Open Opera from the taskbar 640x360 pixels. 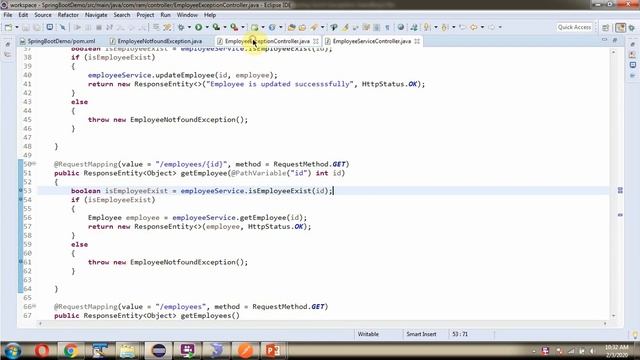pyautogui.click(x=42, y=351)
